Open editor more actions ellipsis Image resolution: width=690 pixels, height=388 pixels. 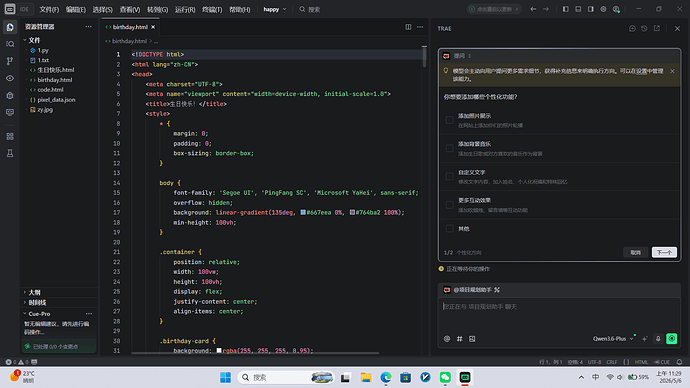point(420,27)
